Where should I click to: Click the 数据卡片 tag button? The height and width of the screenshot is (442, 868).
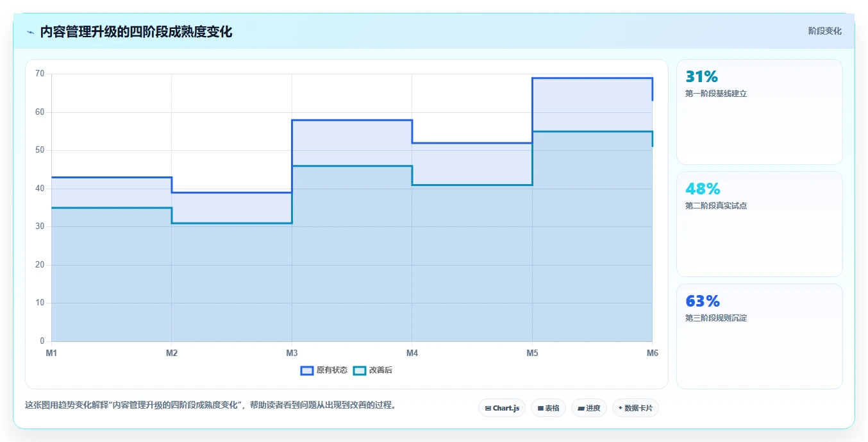tap(635, 408)
